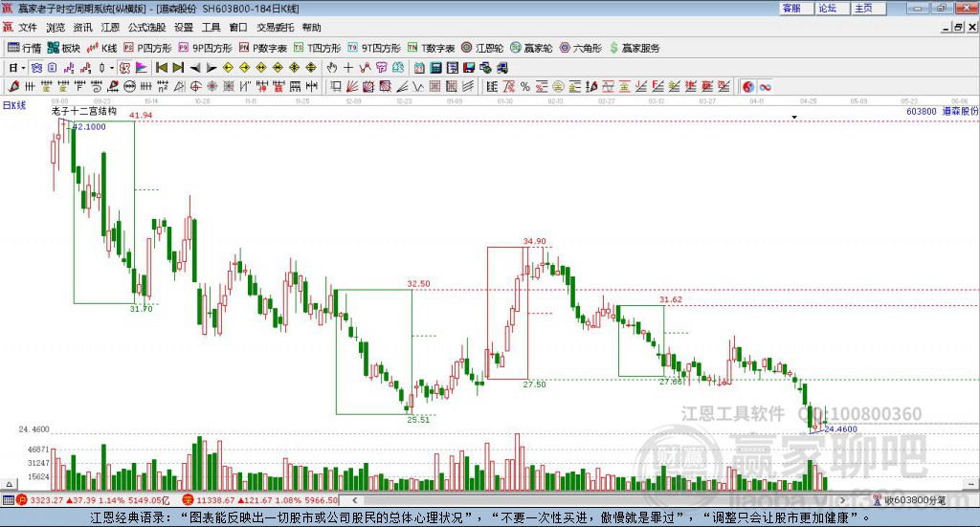Click the 日K线 label at chart corner
980x527 pixels.
click(x=14, y=105)
